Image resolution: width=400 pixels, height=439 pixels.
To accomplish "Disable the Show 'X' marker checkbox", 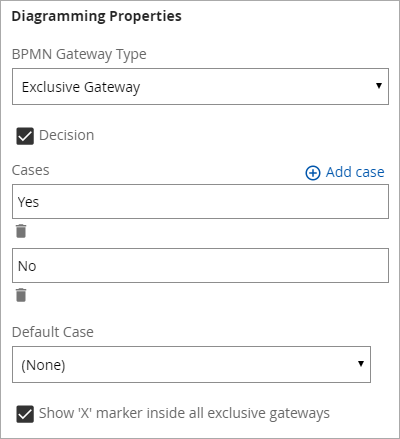I will coord(25,414).
